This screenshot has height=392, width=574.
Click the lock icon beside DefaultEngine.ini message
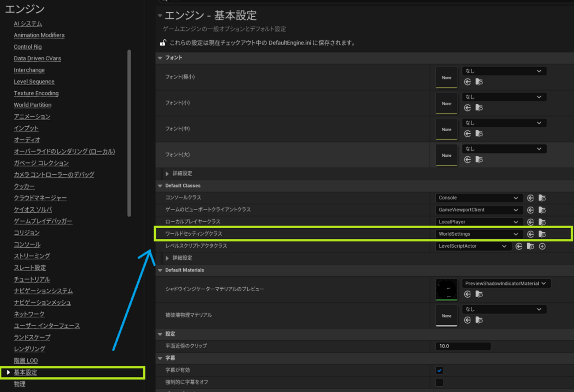point(162,43)
